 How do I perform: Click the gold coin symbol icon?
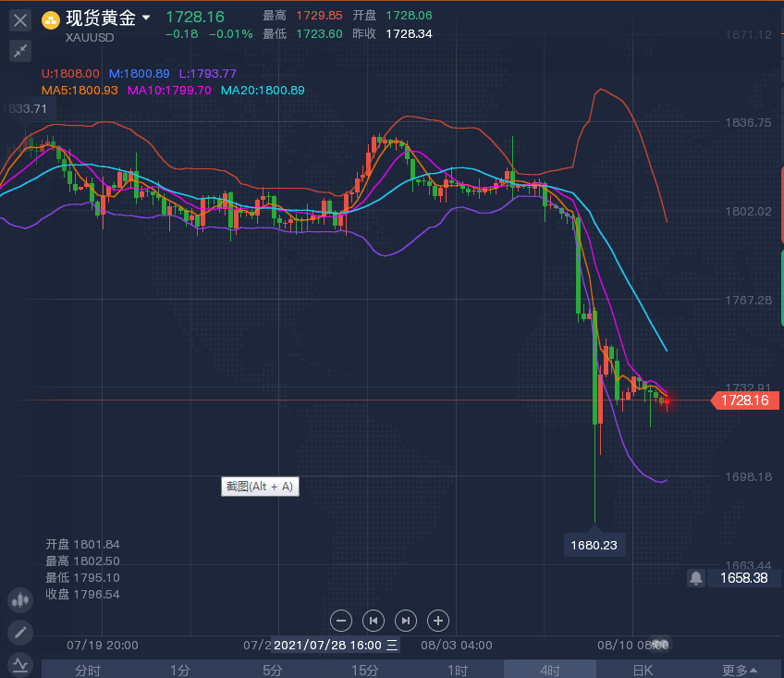[x=51, y=18]
